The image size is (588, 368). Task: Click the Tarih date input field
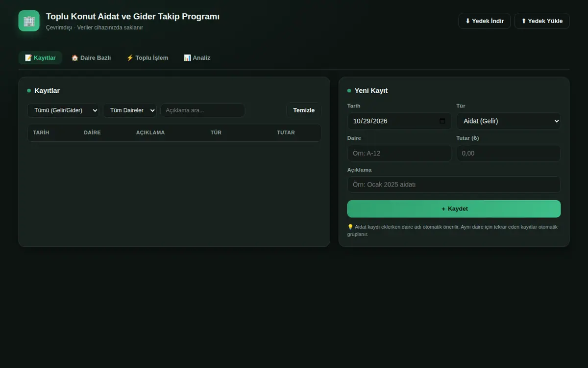399,121
